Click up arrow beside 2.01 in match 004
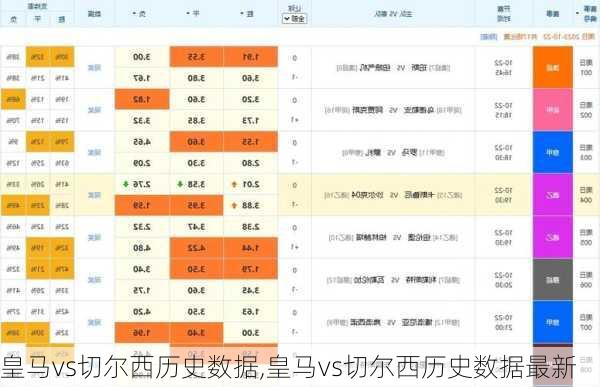 (x=234, y=185)
